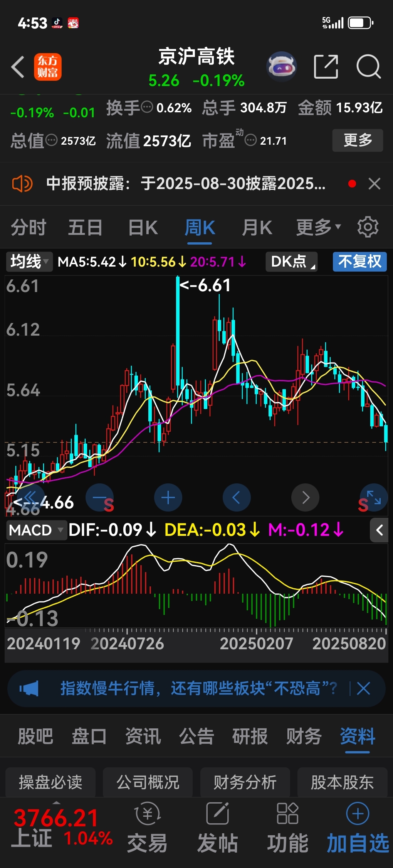Image resolution: width=393 pixels, height=868 pixels.
Task: Zoom out the K-line chart
Action: pyautogui.click(x=99, y=497)
